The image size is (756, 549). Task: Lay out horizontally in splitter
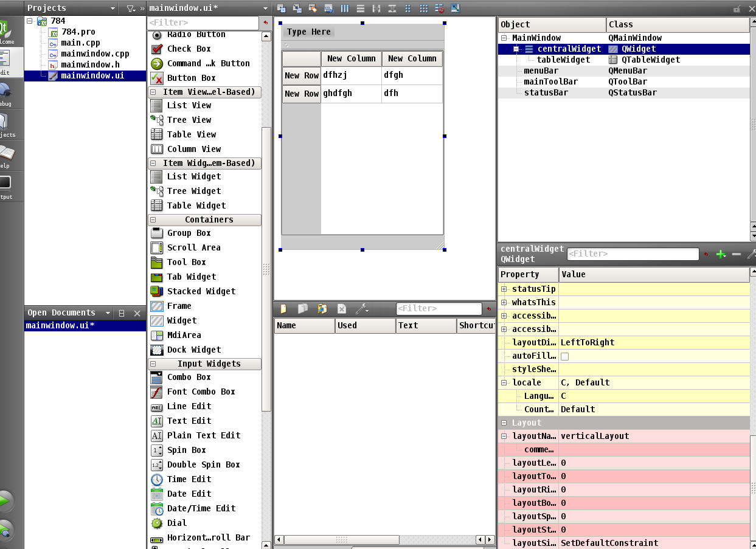(376, 9)
